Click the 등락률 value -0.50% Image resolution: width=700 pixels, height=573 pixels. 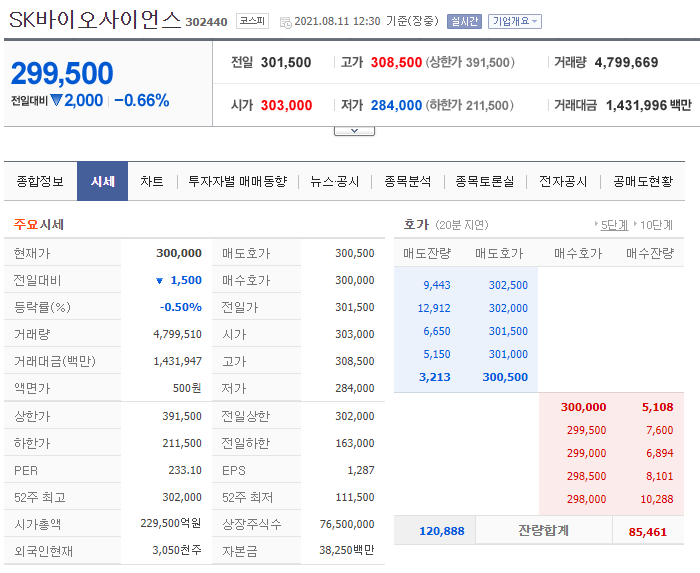181,307
